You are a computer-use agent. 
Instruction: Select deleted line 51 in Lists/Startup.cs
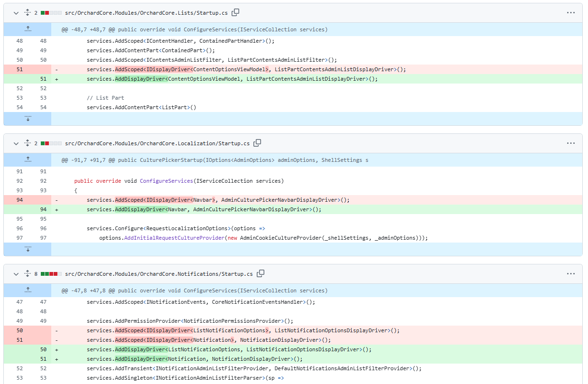(x=19, y=69)
